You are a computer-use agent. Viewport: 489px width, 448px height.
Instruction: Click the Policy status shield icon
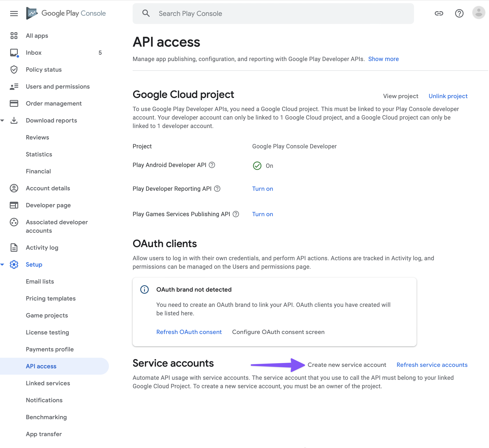(14, 70)
